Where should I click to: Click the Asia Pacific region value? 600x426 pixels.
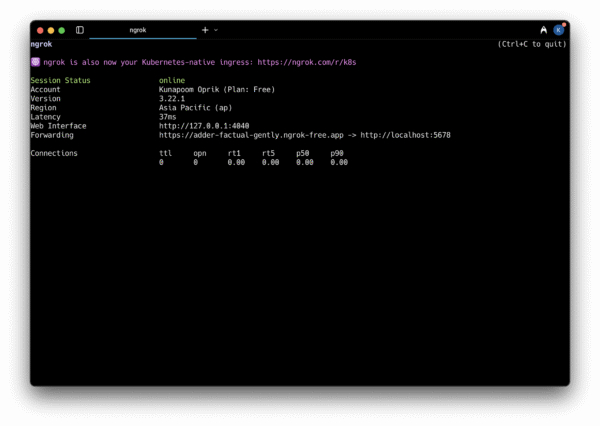pos(196,107)
